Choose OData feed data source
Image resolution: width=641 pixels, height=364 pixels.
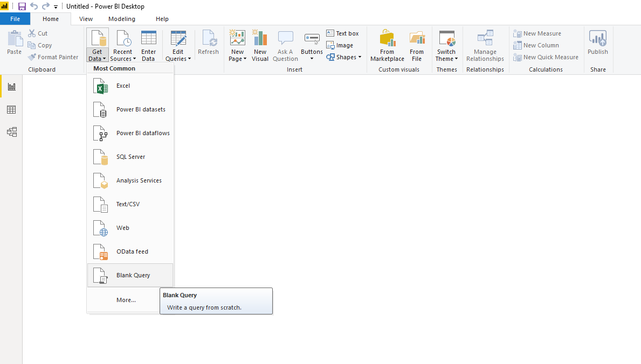[130, 251]
